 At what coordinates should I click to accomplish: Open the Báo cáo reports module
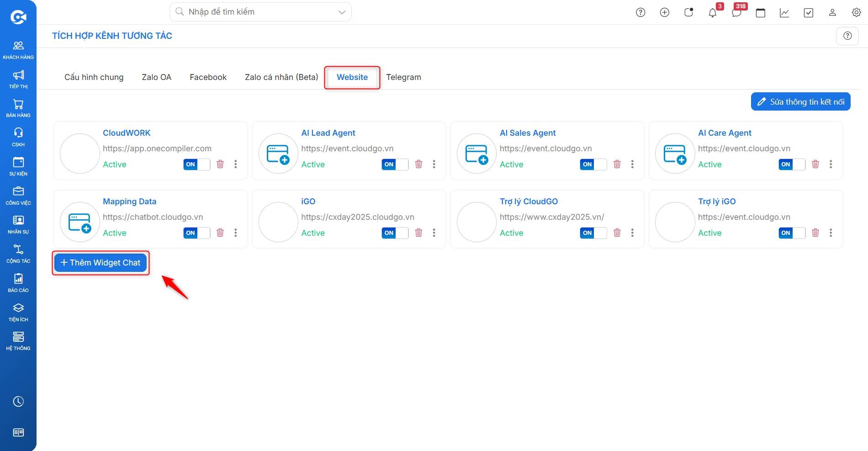(18, 283)
